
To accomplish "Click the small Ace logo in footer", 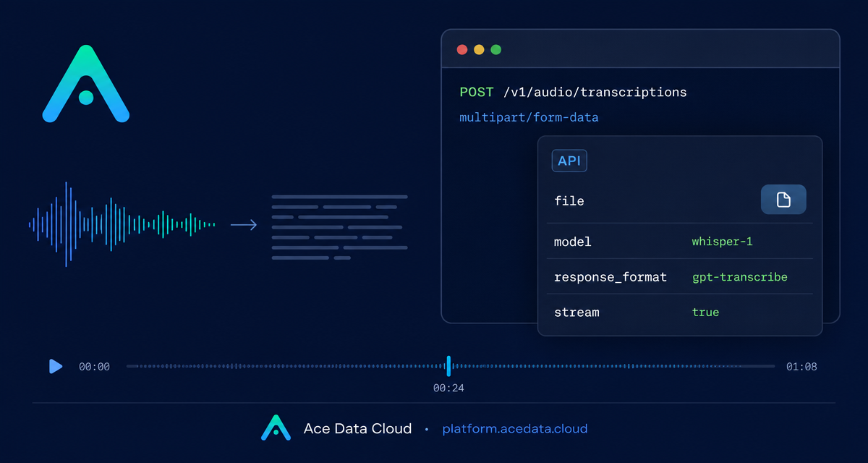I will (276, 428).
